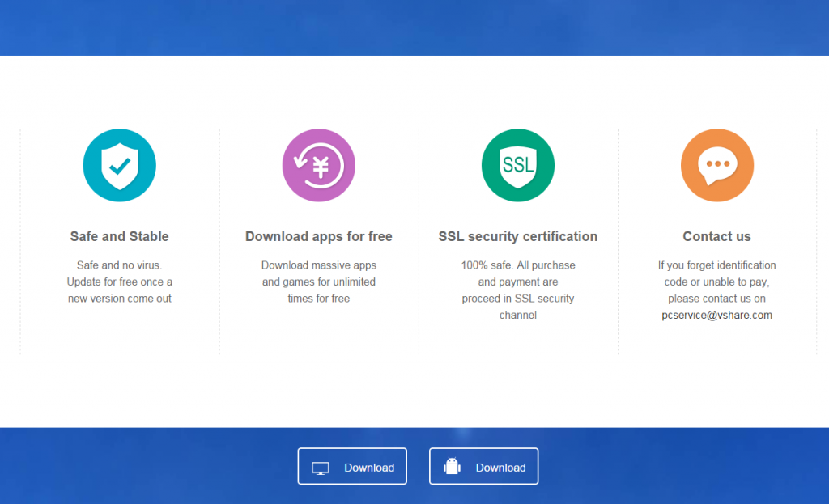The height and width of the screenshot is (504, 829).
Task: Download the Android version
Action: point(484,466)
